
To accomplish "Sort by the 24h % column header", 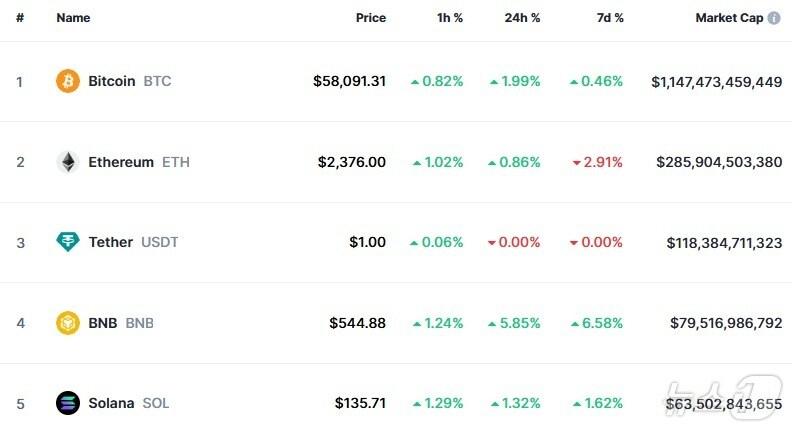I will pos(520,18).
